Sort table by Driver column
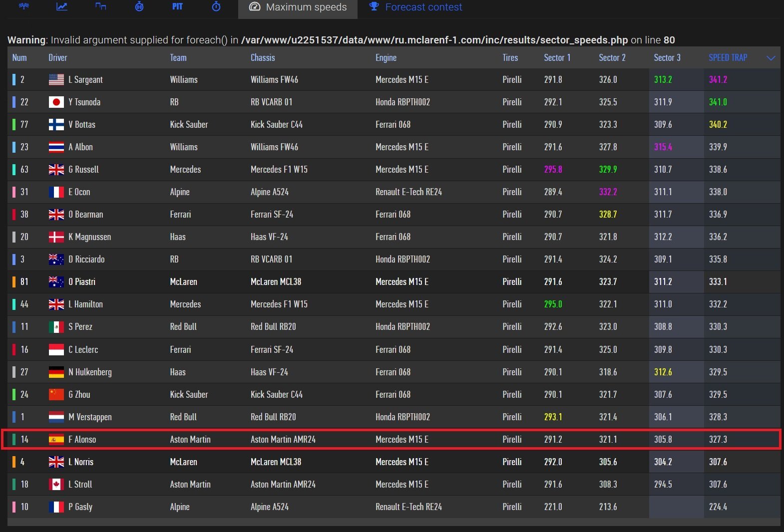 pos(58,57)
